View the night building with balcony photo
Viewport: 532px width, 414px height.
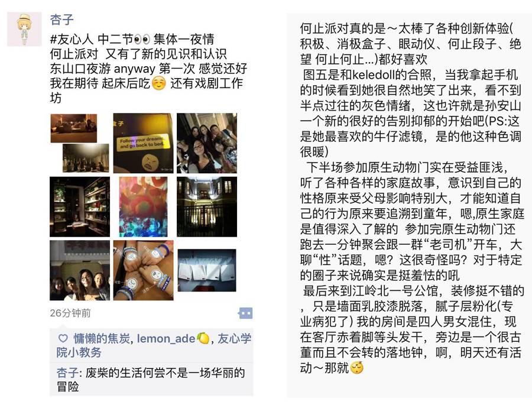pyautogui.click(x=207, y=206)
